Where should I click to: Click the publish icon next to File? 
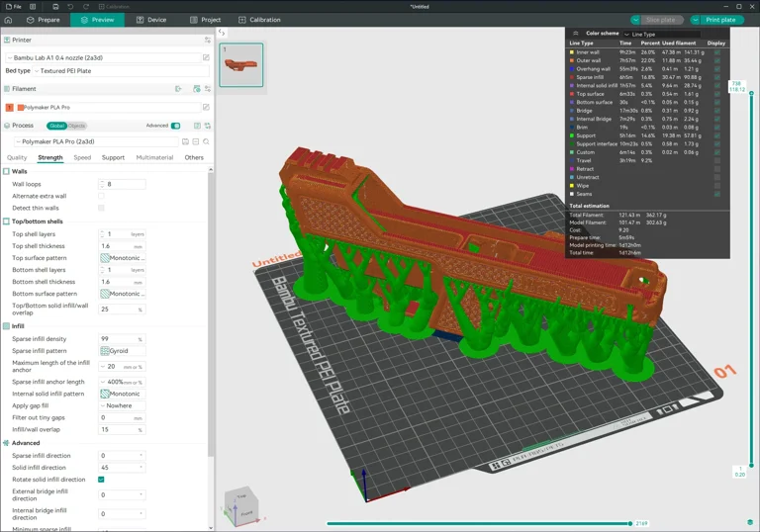[33, 7]
